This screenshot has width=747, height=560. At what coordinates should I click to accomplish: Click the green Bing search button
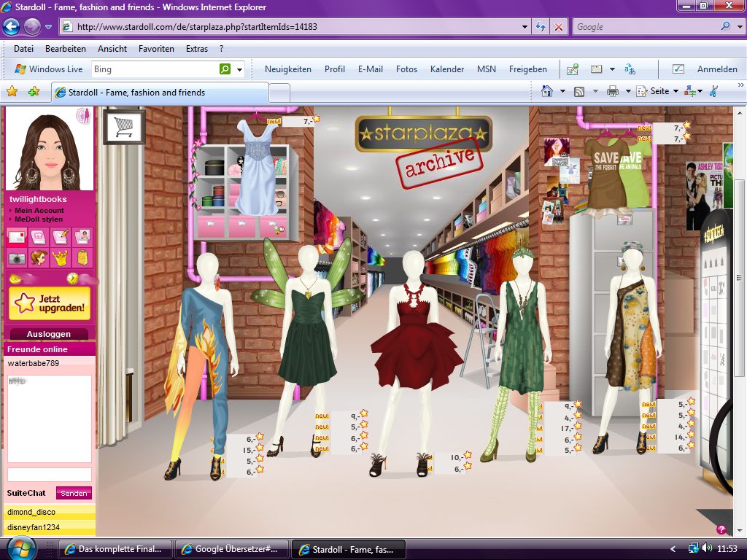pyautogui.click(x=225, y=69)
